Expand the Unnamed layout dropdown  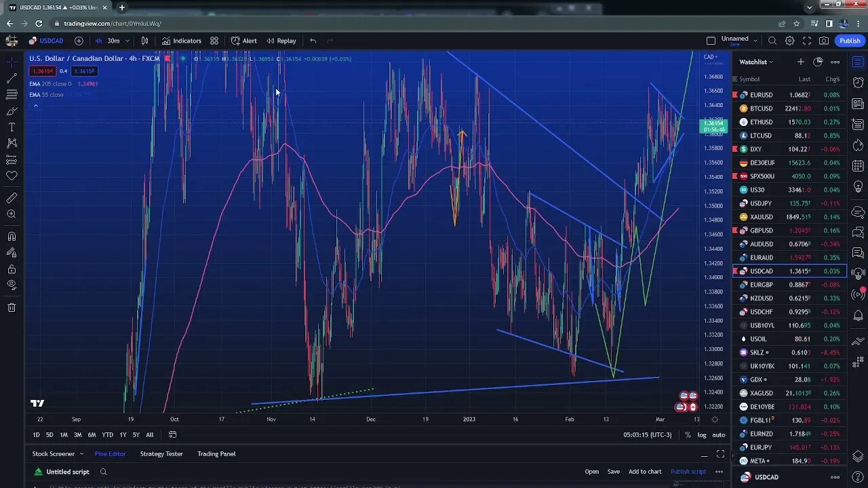click(755, 41)
